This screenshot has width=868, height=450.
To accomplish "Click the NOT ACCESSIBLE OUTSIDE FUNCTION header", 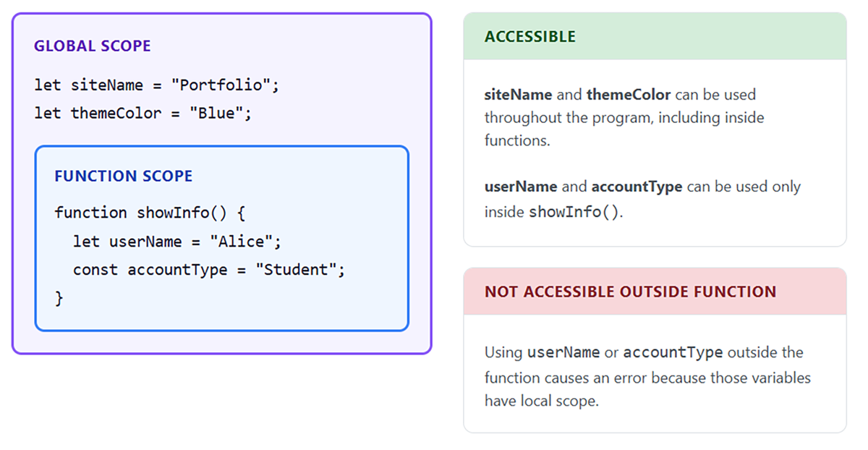I will [655, 292].
